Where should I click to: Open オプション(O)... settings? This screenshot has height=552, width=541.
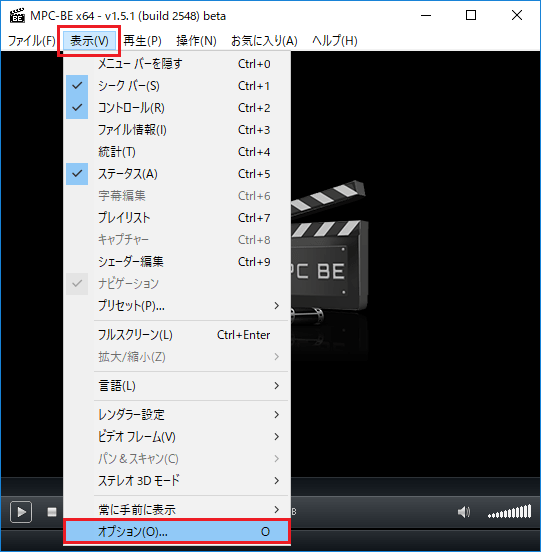click(177, 531)
